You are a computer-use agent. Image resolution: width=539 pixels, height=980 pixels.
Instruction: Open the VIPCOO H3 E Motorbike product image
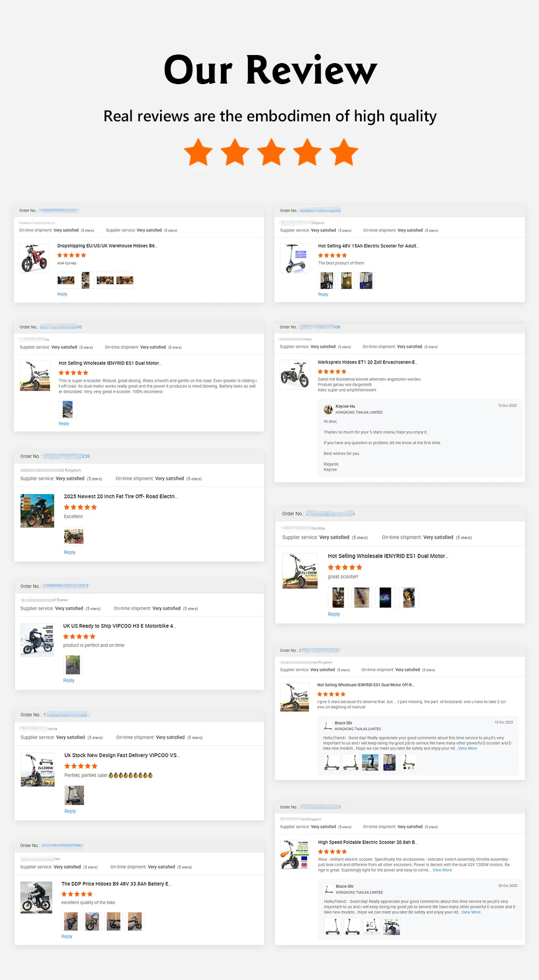[37, 640]
